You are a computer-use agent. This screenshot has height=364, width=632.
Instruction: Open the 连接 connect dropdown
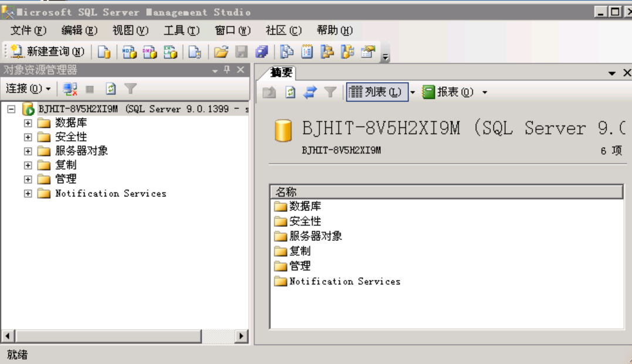28,89
